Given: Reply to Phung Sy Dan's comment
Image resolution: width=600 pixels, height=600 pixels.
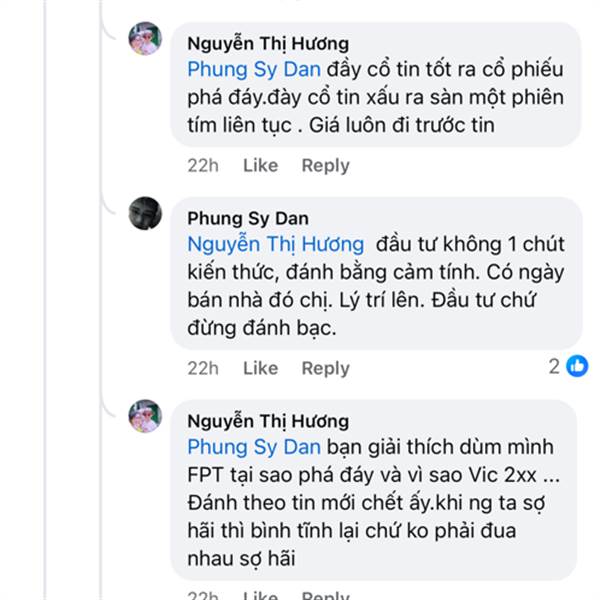Looking at the screenshot, I should click(325, 368).
